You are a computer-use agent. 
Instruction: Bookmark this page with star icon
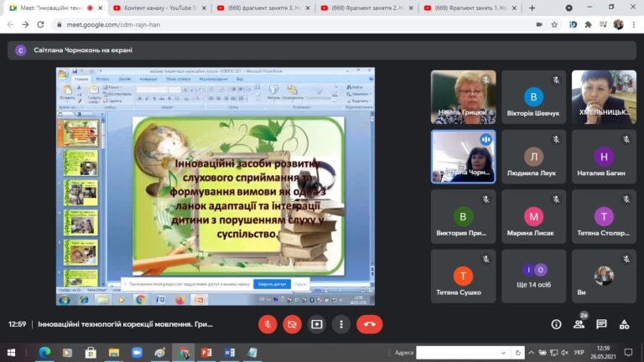[554, 24]
